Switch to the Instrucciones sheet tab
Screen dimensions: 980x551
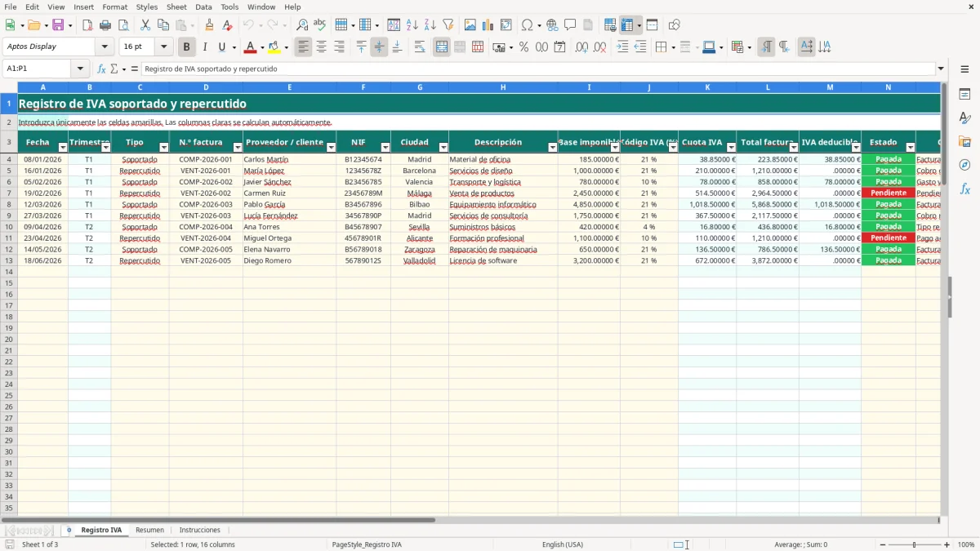199,530
